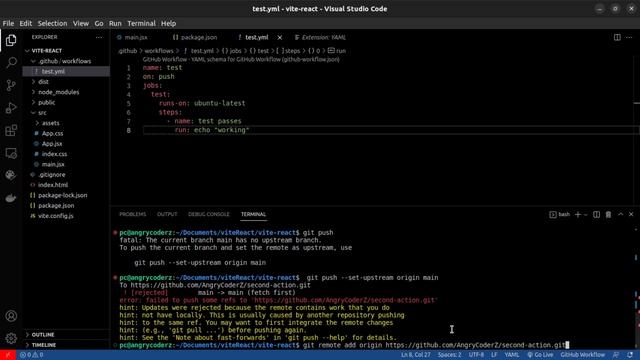
Task: Split the terminal panel
Action: (596, 214)
